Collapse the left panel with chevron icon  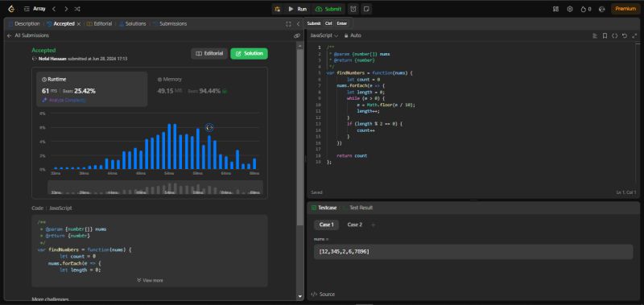tap(298, 24)
